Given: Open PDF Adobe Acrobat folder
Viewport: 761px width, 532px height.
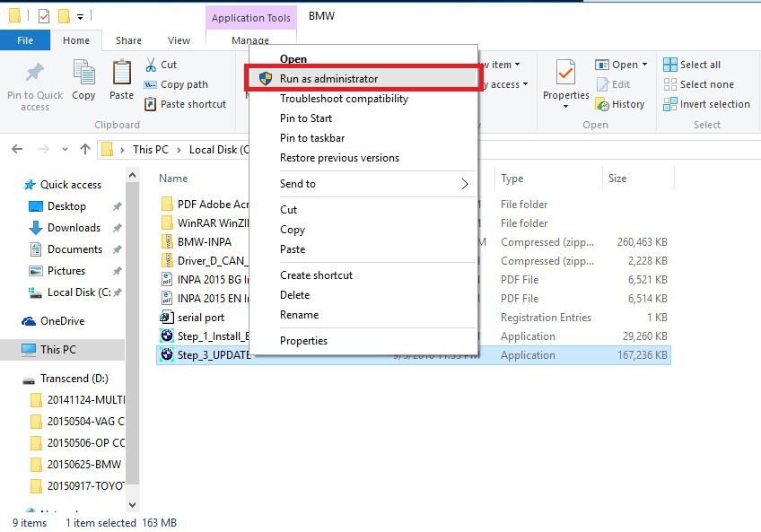Looking at the screenshot, I should pyautogui.click(x=205, y=205).
